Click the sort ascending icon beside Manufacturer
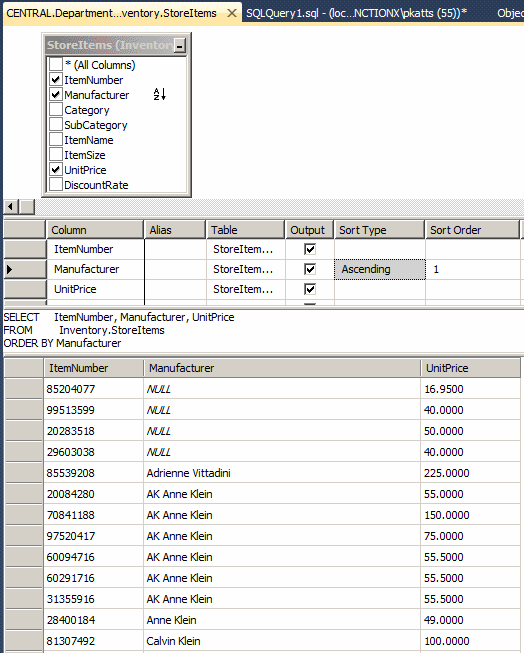524x653 pixels. (x=160, y=95)
